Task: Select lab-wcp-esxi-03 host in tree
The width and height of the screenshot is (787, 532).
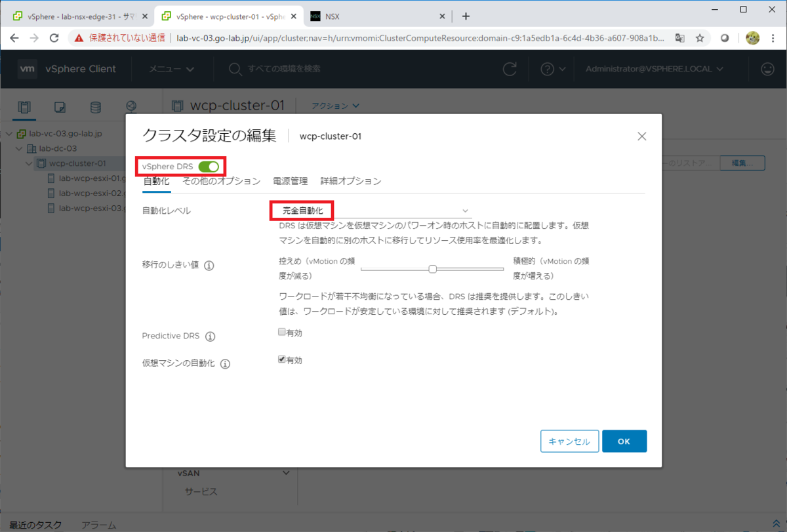Action: [85, 209]
